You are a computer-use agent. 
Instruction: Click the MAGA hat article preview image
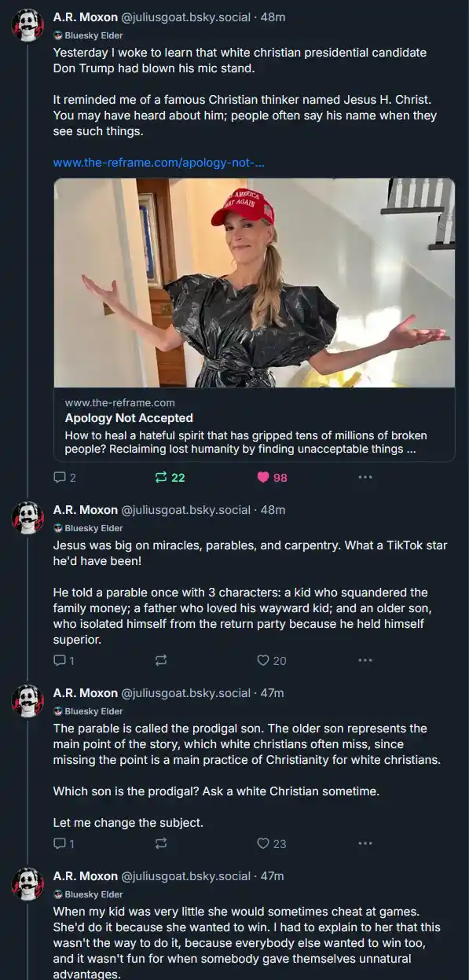[254, 283]
